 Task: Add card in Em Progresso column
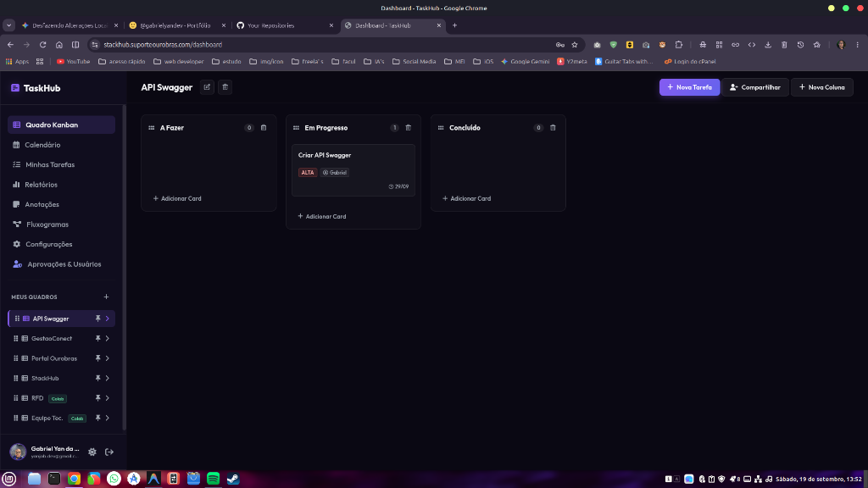click(x=322, y=216)
